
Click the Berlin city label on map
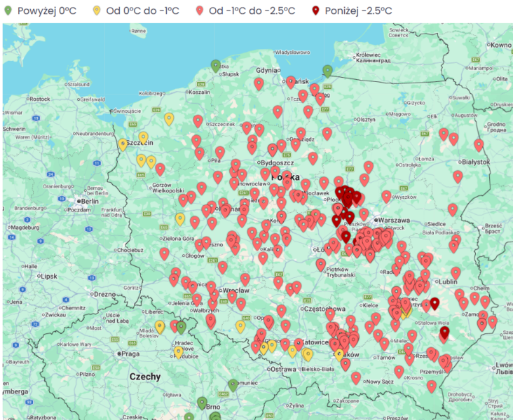pyautogui.click(x=90, y=200)
